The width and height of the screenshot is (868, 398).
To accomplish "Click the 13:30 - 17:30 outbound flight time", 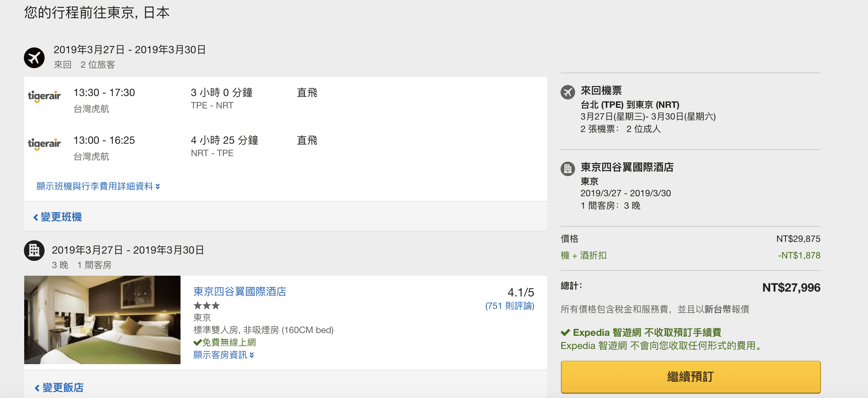I will click(104, 93).
